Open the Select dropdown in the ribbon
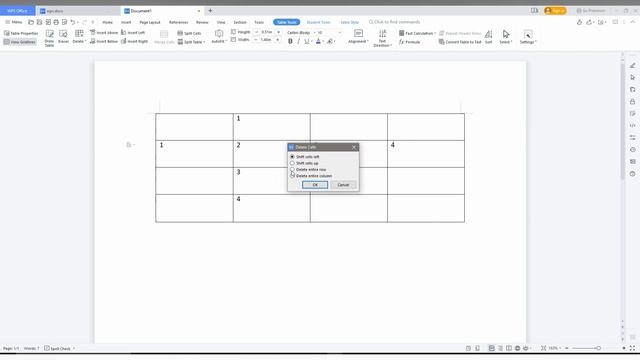The height and width of the screenshot is (360, 640). [x=506, y=37]
